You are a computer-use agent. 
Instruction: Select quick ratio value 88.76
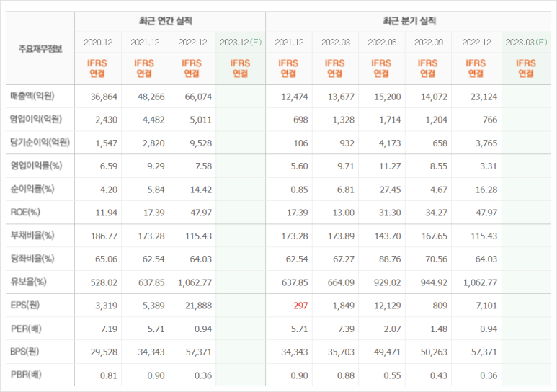(x=390, y=259)
